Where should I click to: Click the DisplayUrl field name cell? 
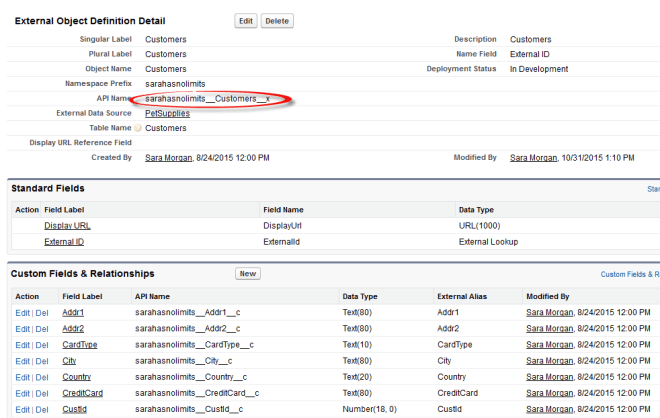[x=282, y=226]
